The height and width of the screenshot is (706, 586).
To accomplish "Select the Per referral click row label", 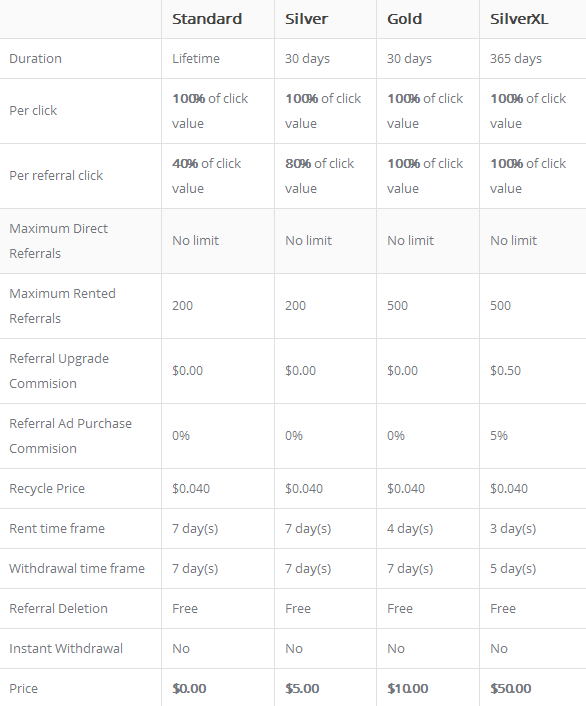I will click(56, 176).
